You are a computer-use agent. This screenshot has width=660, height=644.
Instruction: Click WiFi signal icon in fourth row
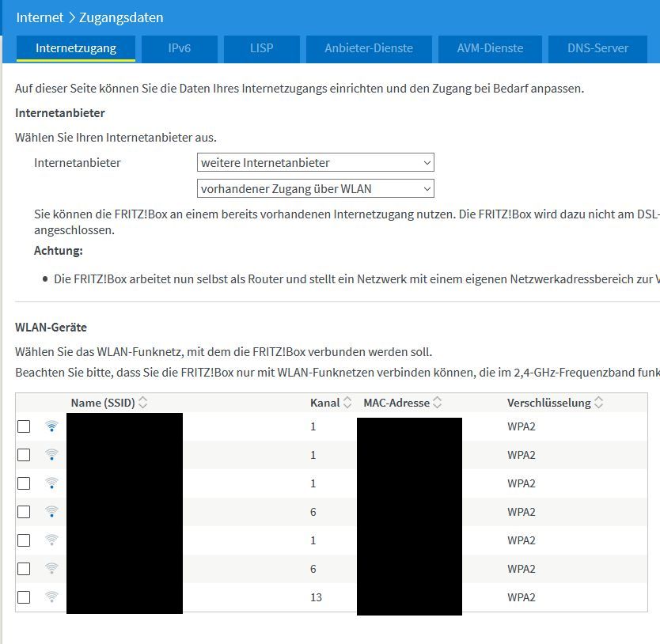point(51,512)
